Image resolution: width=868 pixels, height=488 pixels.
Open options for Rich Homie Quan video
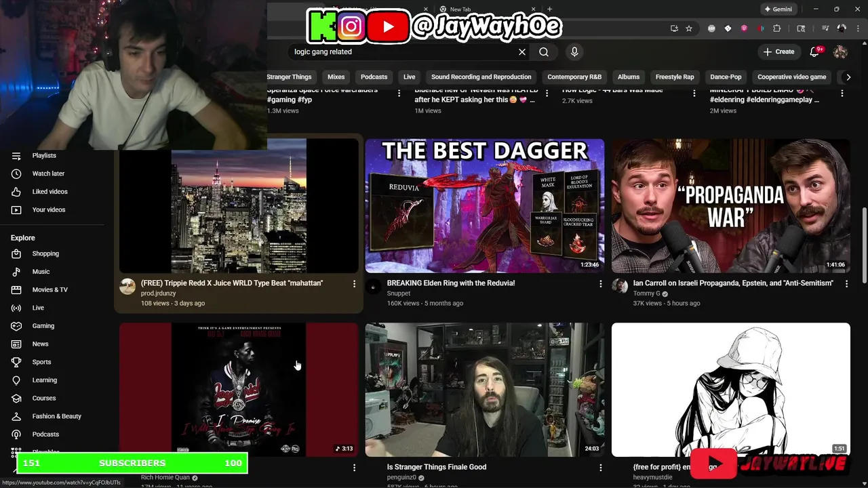(354, 467)
